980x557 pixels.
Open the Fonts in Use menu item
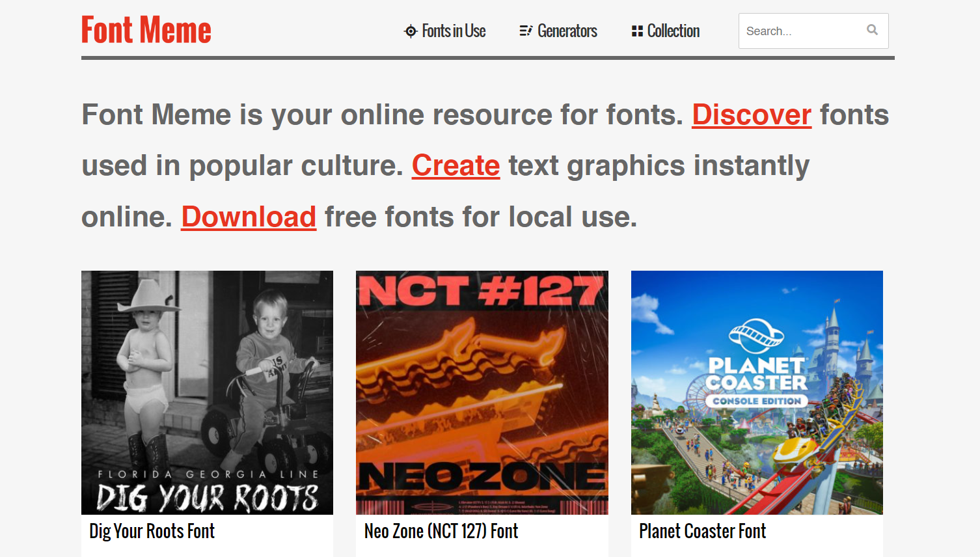click(x=453, y=31)
